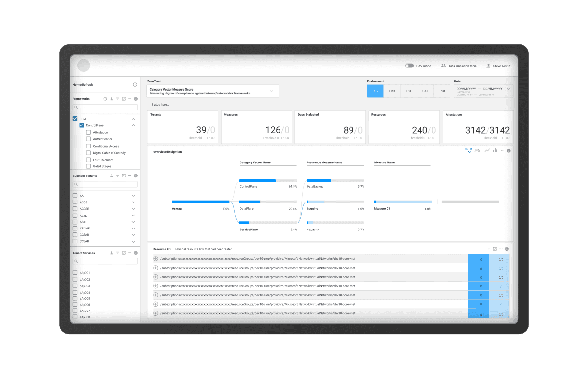588x378 pixels.
Task: Open the Risk Oparation team link
Action: (x=459, y=66)
